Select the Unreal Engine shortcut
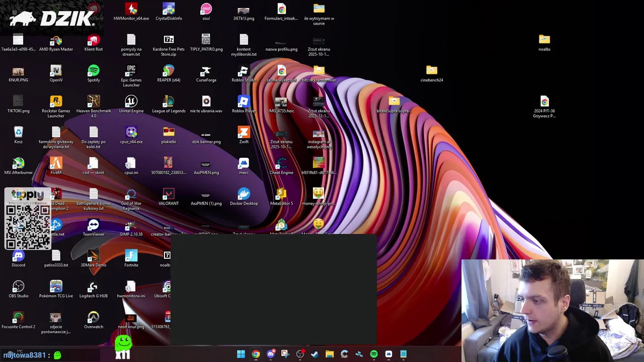The width and height of the screenshot is (644, 362). [131, 105]
